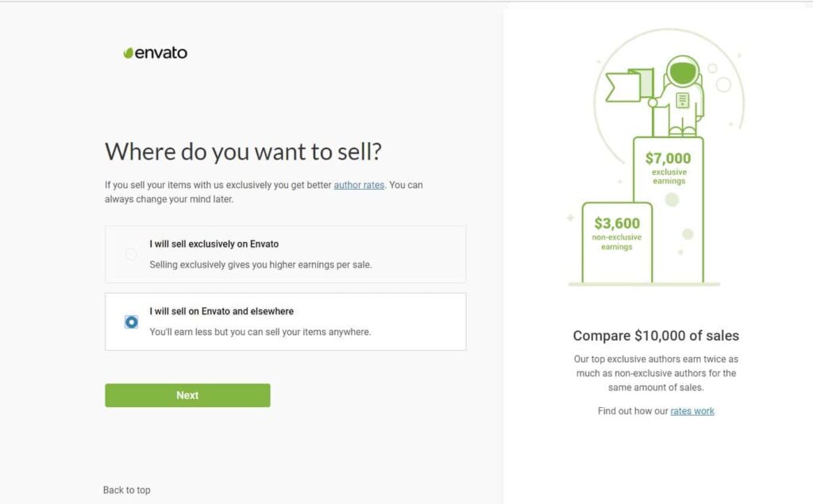This screenshot has width=813, height=504.
Task: Click the Envato leaf logo icon
Action: (x=128, y=53)
